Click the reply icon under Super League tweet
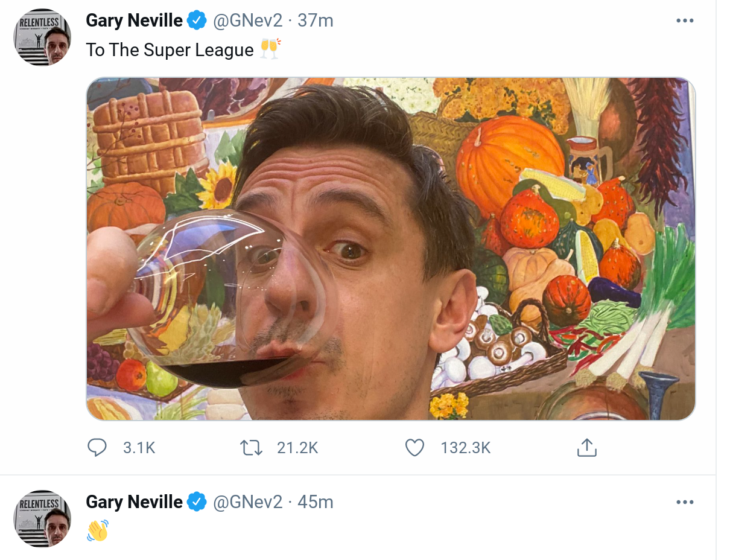730x560 pixels. click(97, 448)
